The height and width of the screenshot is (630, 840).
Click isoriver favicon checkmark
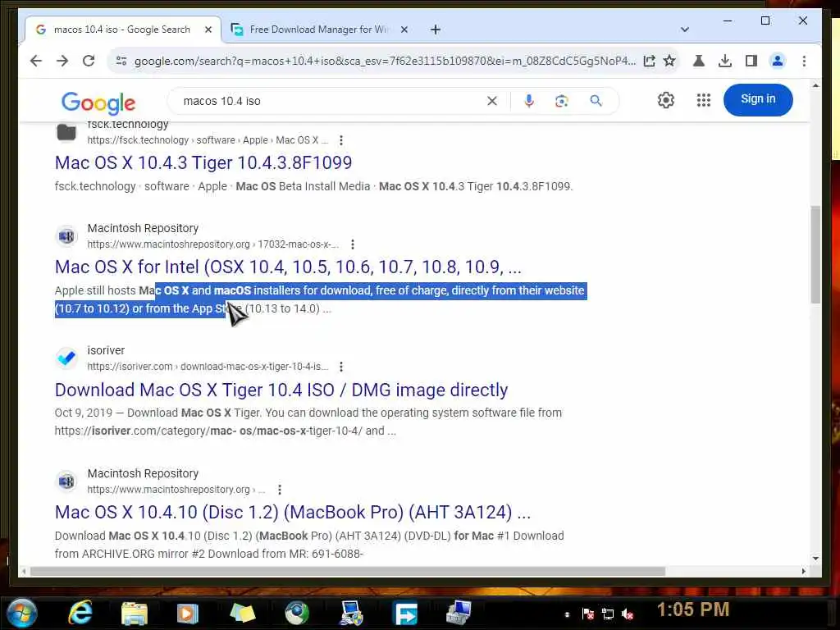66,358
